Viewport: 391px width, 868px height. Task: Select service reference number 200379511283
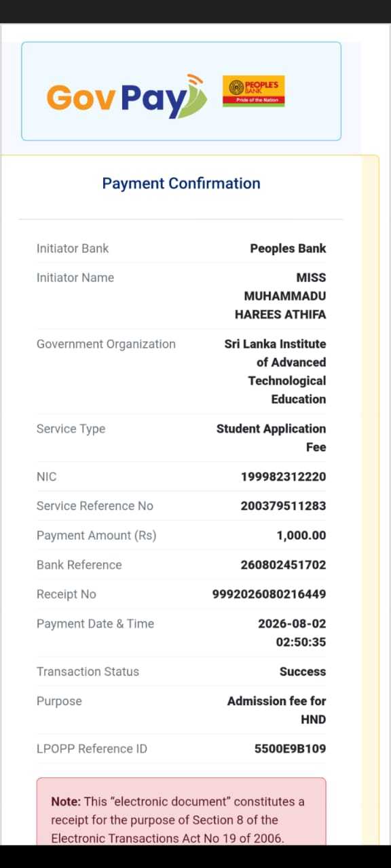pos(283,506)
